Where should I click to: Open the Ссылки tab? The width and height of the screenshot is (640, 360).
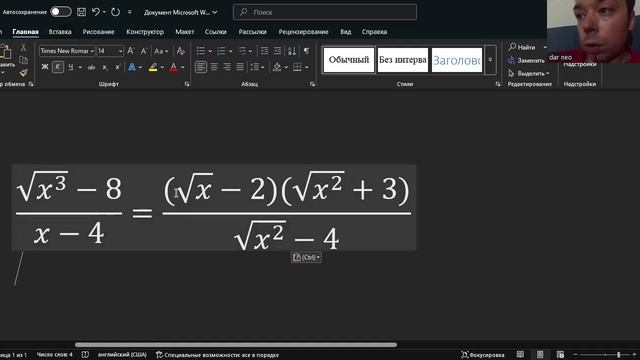pos(216,32)
